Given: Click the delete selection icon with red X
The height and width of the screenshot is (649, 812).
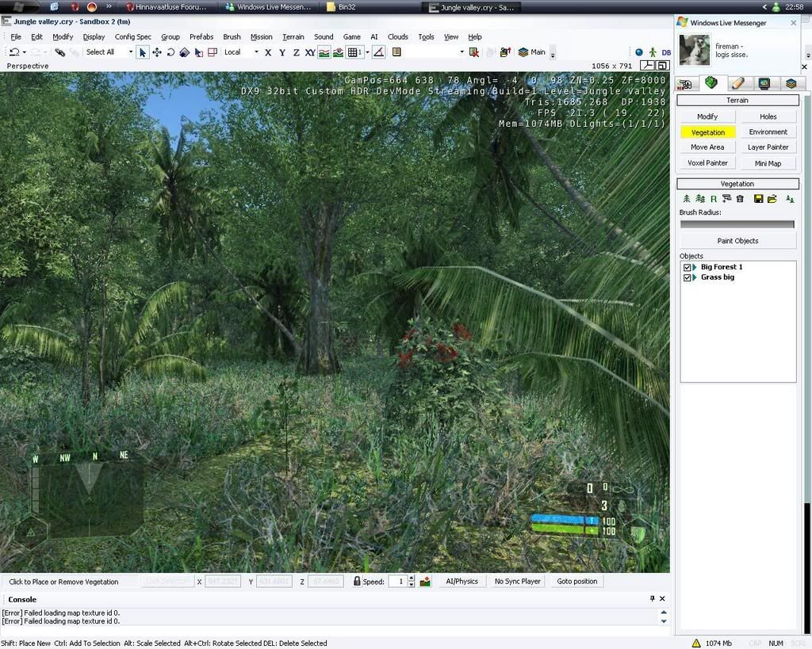Looking at the screenshot, I should 474,52.
